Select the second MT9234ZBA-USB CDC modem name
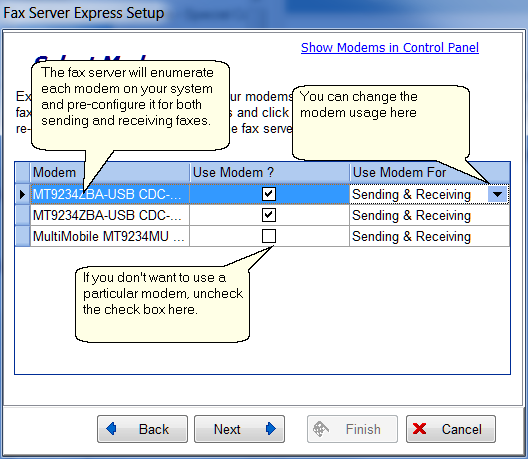 (110, 215)
